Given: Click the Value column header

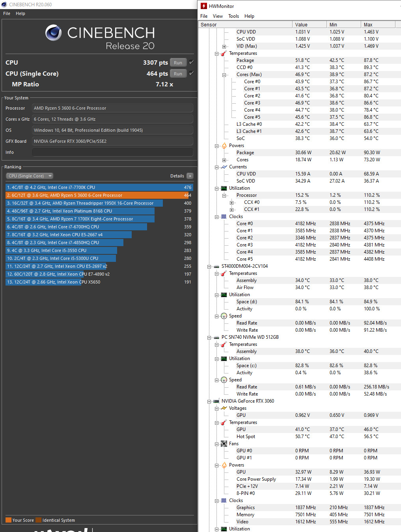Looking at the screenshot, I should point(310,24).
